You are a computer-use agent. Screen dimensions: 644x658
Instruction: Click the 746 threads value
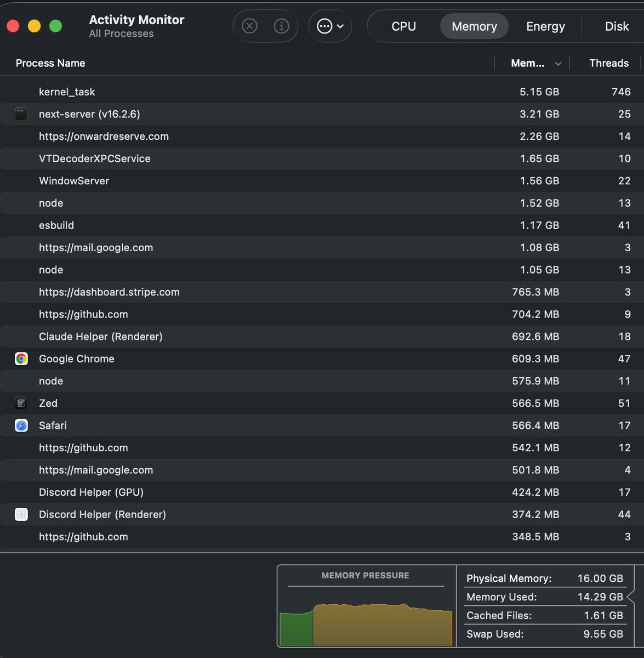621,92
